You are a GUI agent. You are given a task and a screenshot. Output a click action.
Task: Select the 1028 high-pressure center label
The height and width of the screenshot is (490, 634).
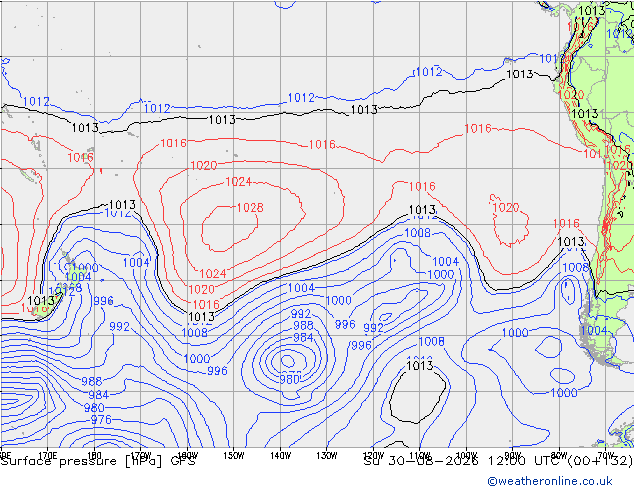[250, 208]
